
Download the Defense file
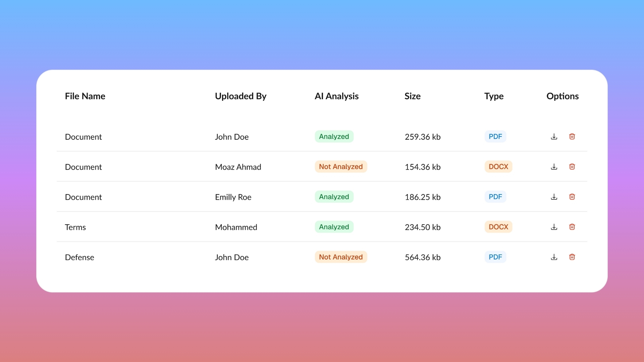554,257
